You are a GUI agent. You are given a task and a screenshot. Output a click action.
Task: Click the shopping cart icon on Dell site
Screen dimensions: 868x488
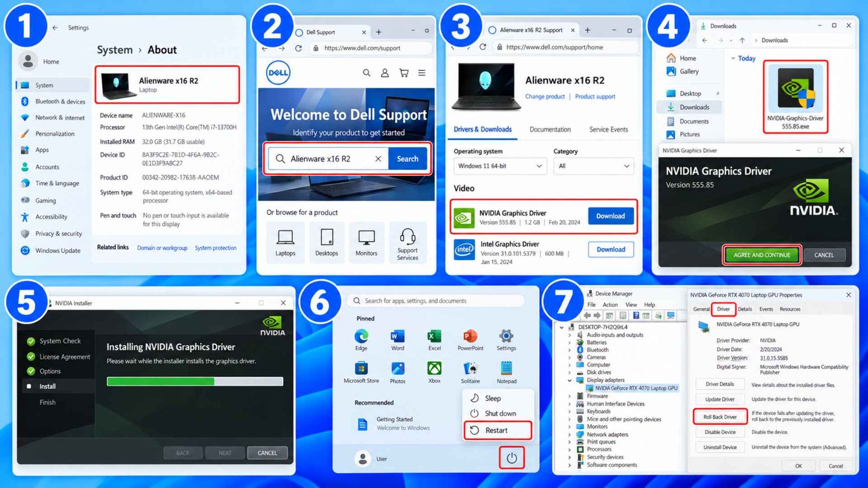(x=404, y=73)
